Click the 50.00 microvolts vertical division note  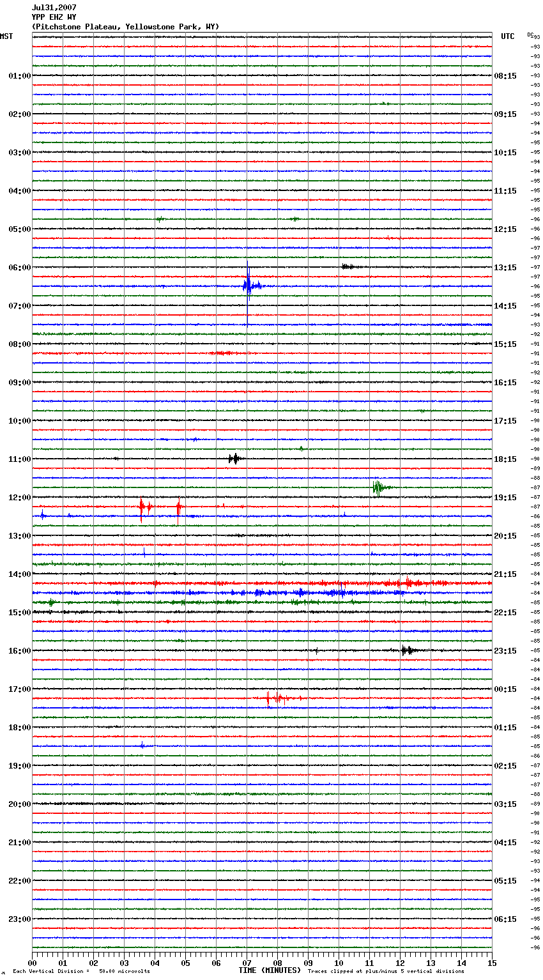(x=81, y=971)
